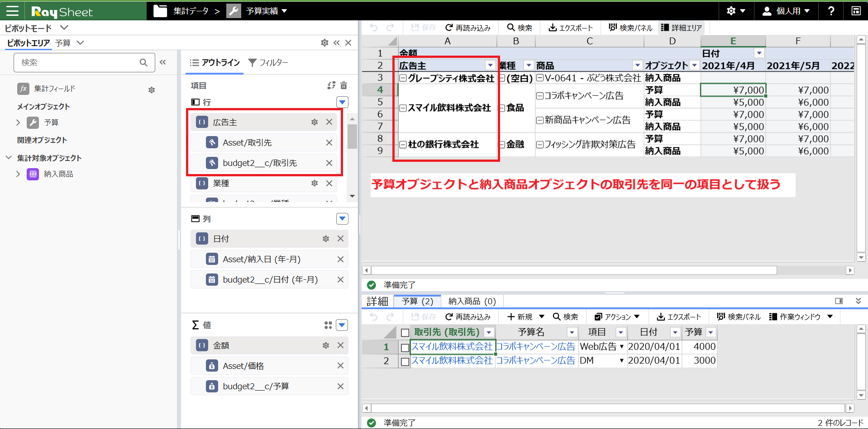The width and height of the screenshot is (868, 429).
Task: Open スマイル飲料株式会社 link in detail row 1
Action: (452, 347)
